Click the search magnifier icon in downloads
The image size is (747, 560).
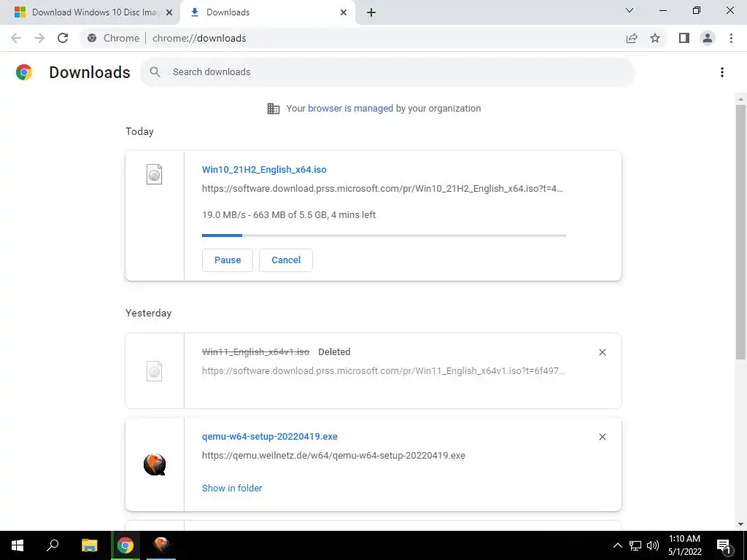point(155,72)
